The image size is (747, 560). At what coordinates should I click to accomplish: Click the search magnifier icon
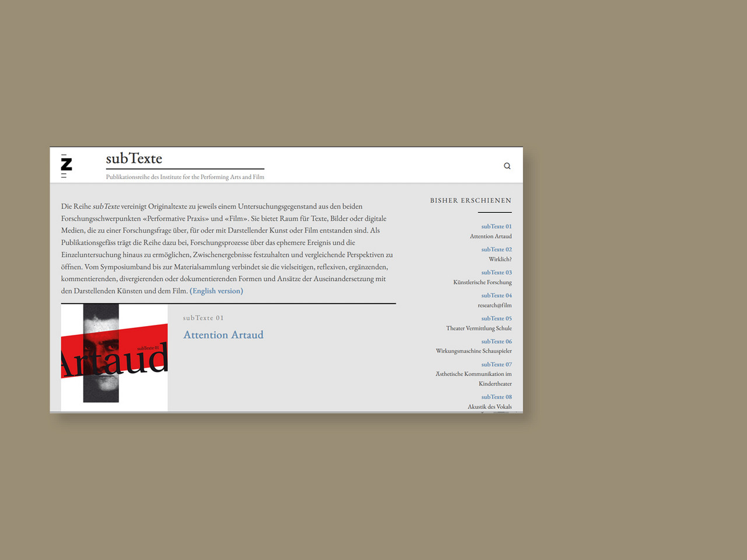coord(507,166)
